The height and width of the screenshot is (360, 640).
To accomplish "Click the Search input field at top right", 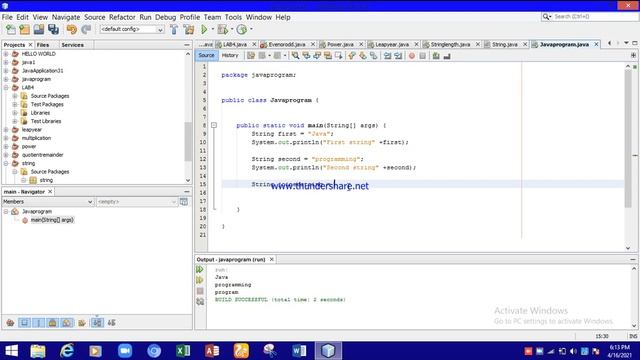I will click(x=595, y=17).
